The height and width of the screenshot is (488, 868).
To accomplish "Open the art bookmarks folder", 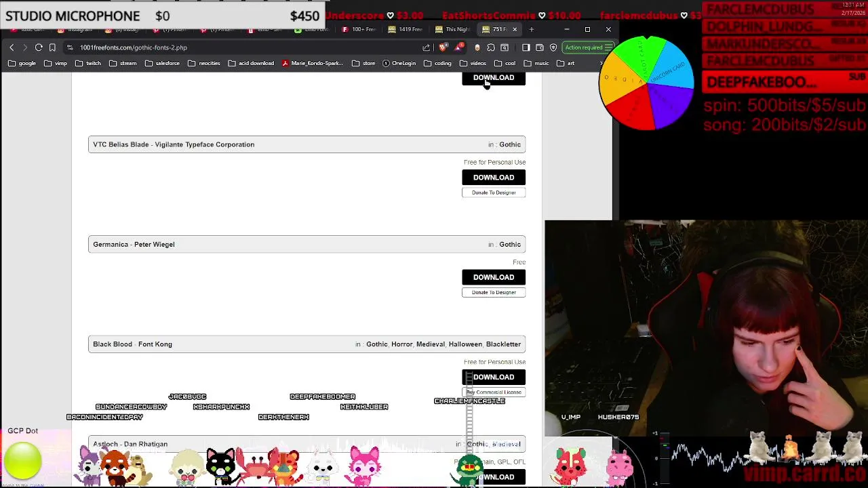I will click(x=566, y=63).
